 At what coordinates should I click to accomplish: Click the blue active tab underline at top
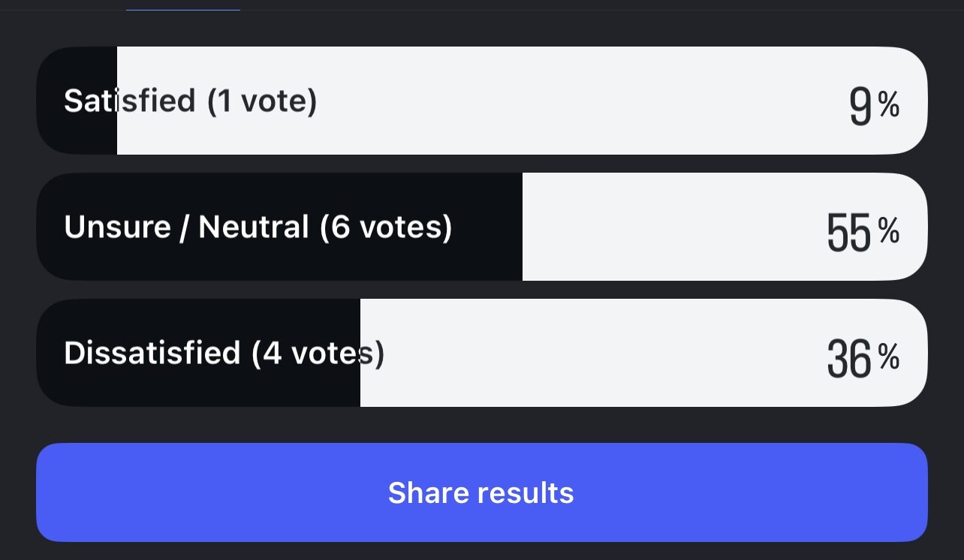coord(183,10)
